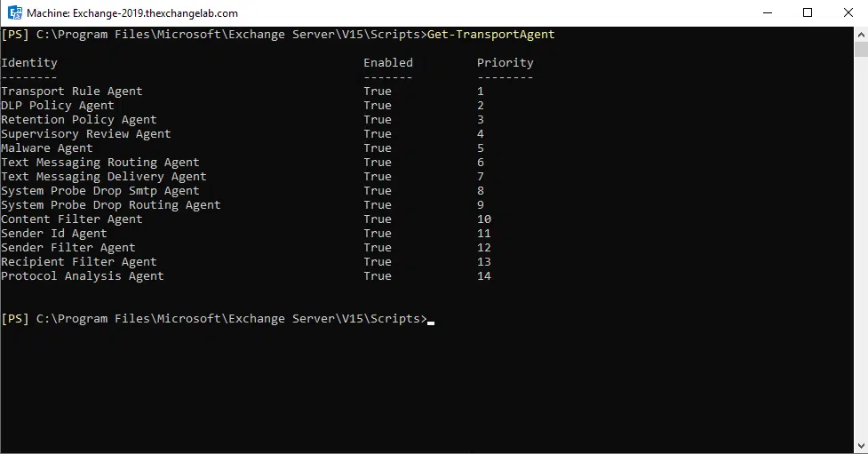
Task: Click the Transport Rule Agent row
Action: pyautogui.click(x=246, y=92)
